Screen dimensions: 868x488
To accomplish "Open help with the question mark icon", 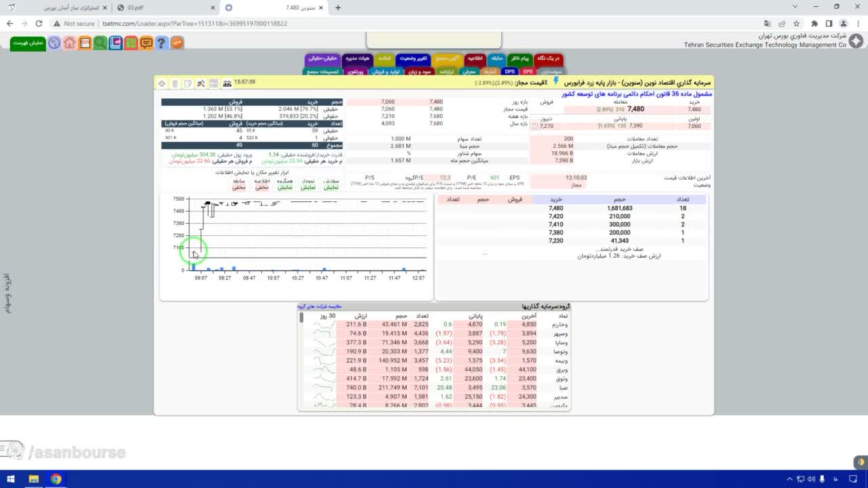I will click(x=161, y=43).
